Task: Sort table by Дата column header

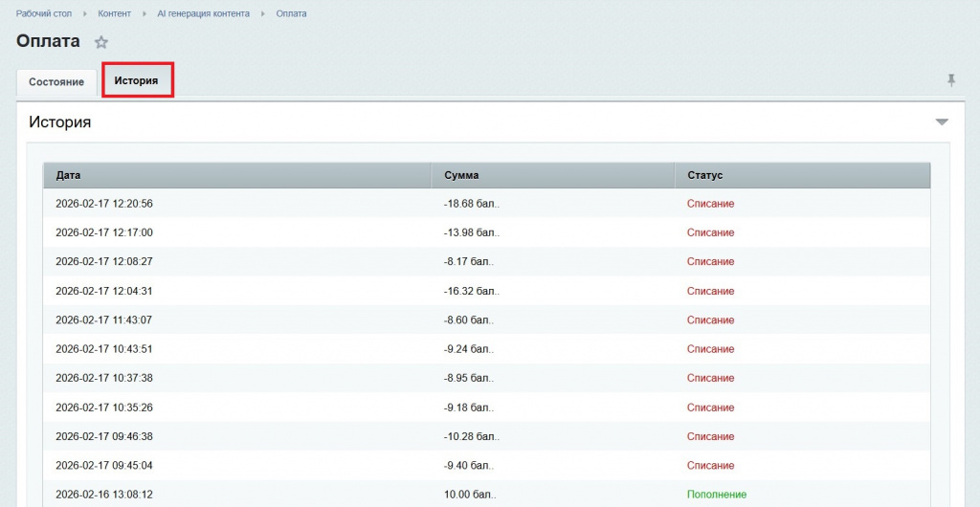Action: (x=68, y=176)
